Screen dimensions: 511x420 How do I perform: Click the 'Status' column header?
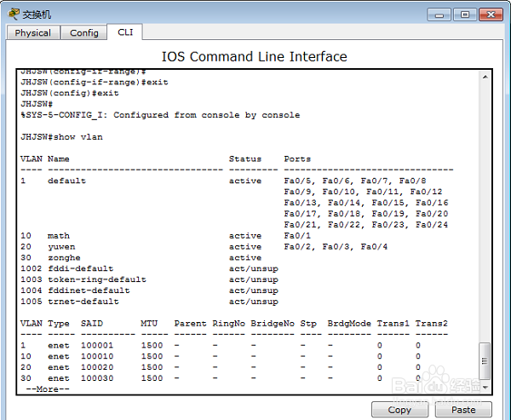(245, 158)
